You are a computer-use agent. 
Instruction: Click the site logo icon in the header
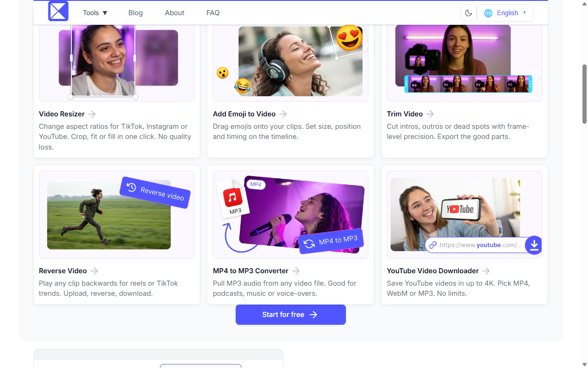tap(58, 11)
